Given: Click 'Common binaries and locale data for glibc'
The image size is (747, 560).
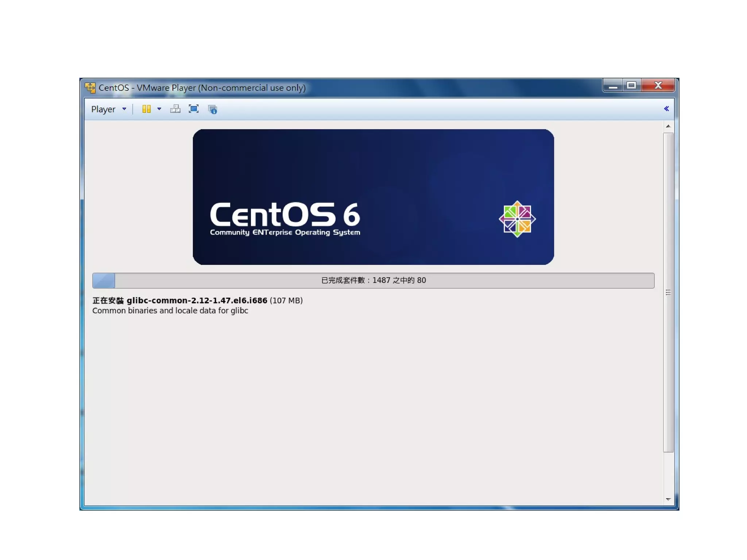Looking at the screenshot, I should [170, 310].
